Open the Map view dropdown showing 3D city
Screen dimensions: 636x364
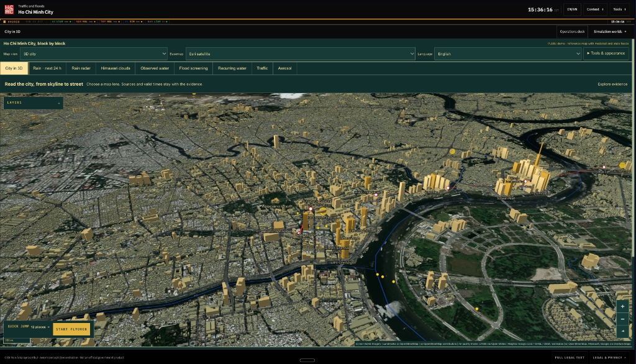point(94,53)
